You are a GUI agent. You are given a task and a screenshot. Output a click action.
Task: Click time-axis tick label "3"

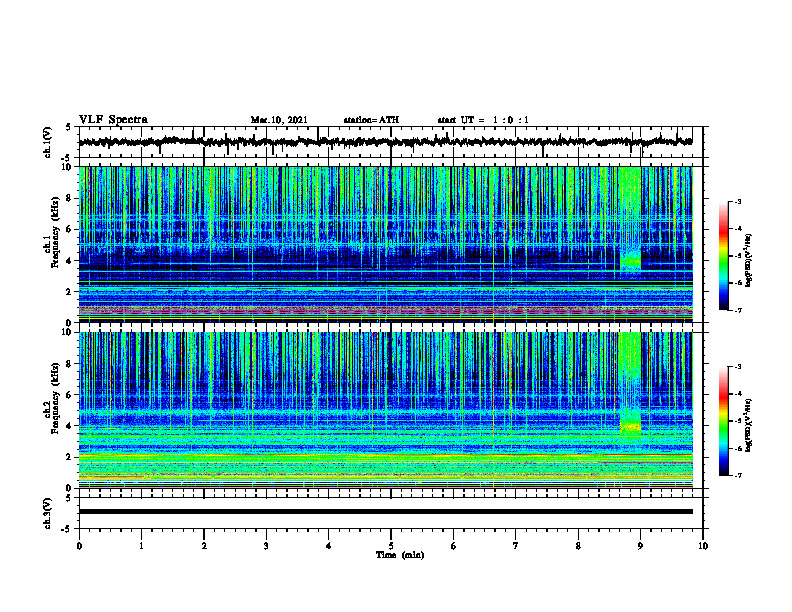(x=266, y=546)
